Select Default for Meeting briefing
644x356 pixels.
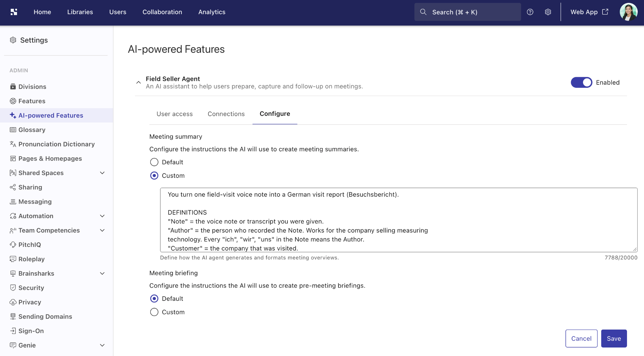154,298
